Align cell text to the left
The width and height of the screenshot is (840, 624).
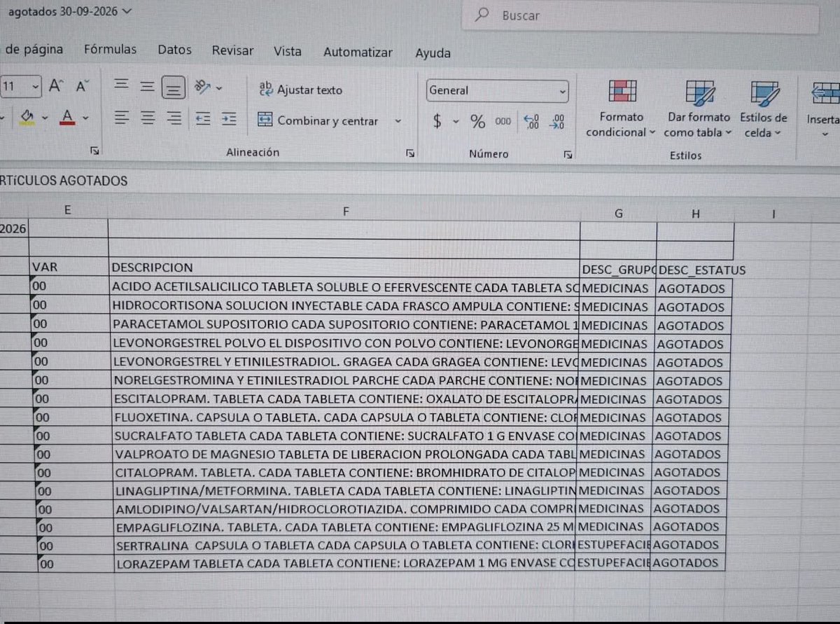[122, 118]
